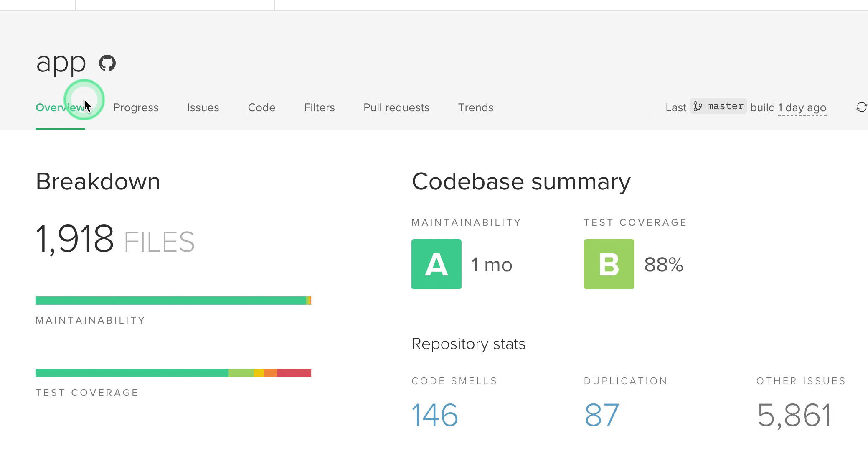Open the Progress tab

tap(136, 107)
